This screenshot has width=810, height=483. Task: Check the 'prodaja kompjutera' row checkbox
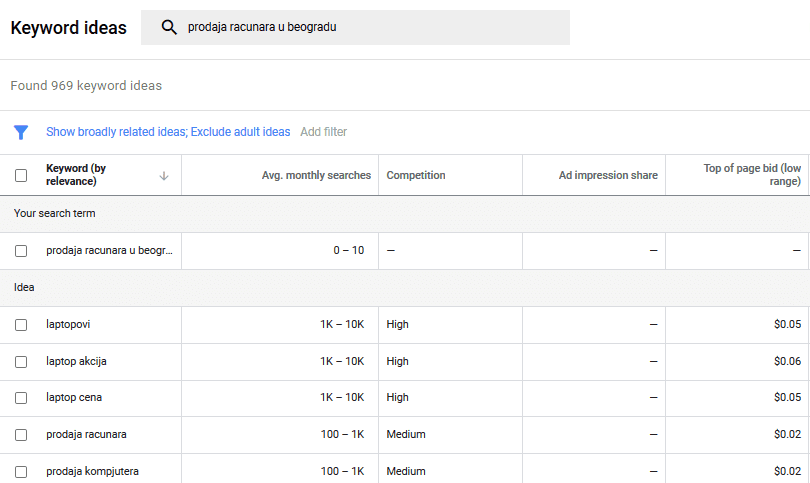click(x=21, y=472)
